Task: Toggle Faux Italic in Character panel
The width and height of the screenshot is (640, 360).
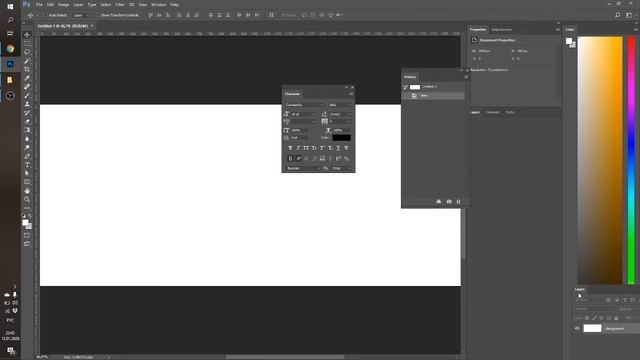Action: (x=298, y=148)
